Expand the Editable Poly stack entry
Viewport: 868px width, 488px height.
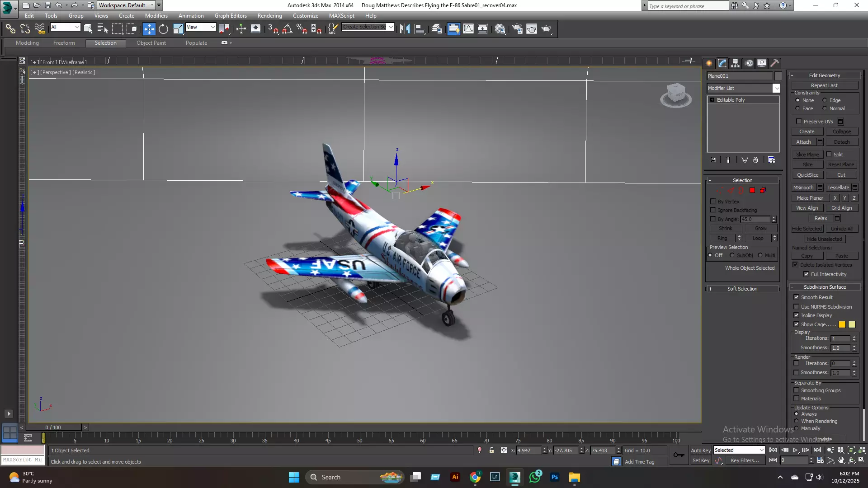coord(712,100)
